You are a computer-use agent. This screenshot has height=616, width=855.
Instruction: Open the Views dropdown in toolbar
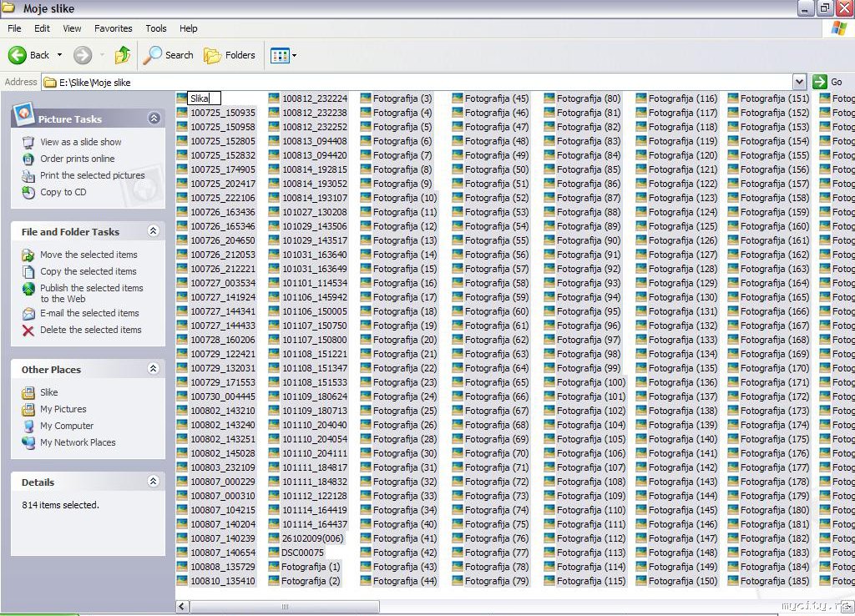pyautogui.click(x=283, y=56)
